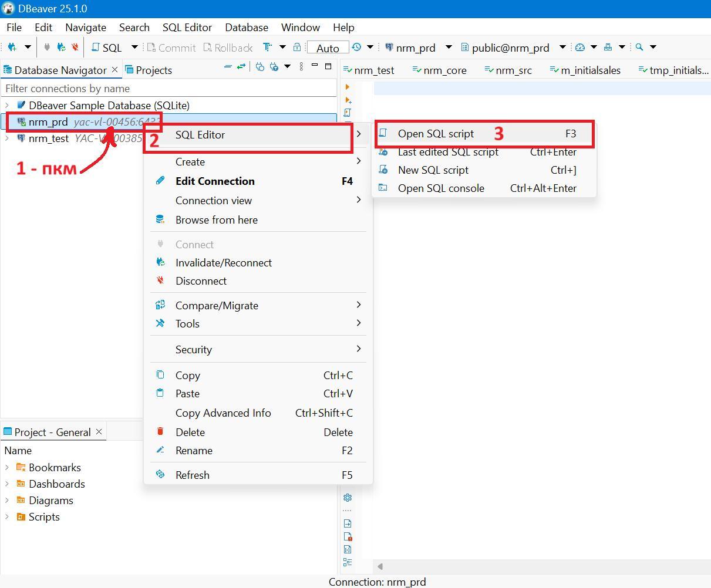Click the Link with Editor arrows icon
Viewport: 711px width, 588px height.
point(241,67)
